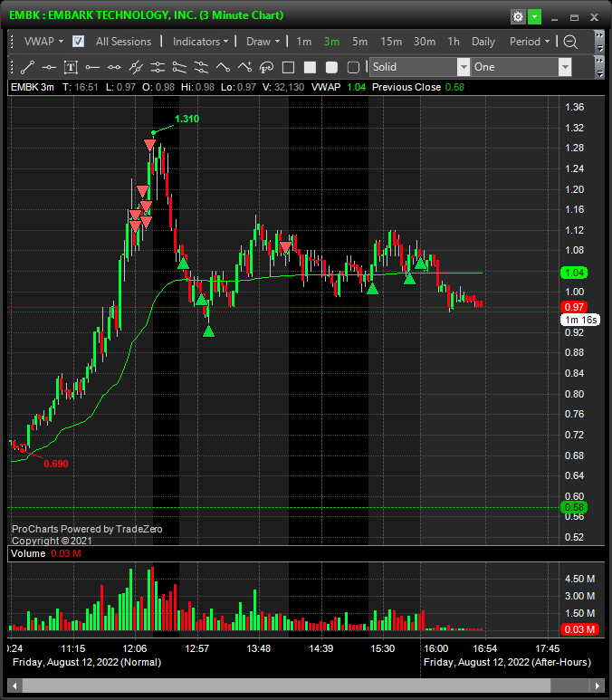612x700 pixels.
Task: Open the Solid line style dropdown
Action: point(464,67)
